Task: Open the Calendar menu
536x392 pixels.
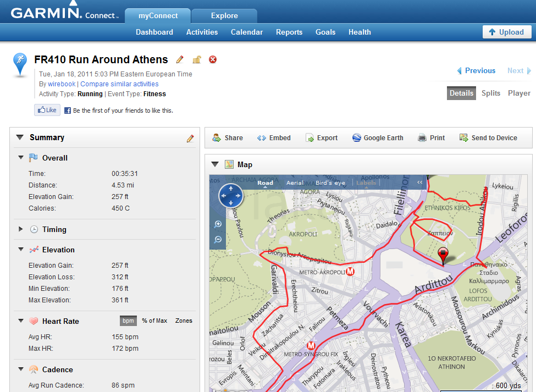Action: coord(246,32)
